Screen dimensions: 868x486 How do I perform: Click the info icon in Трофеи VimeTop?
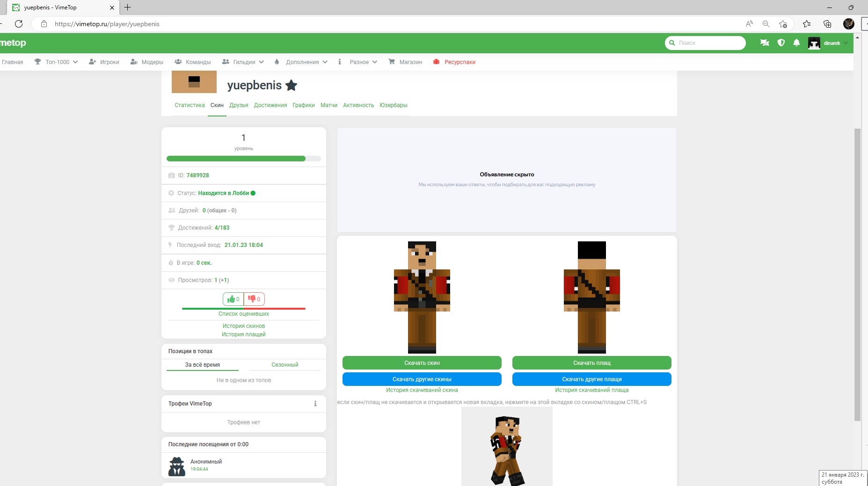(315, 404)
